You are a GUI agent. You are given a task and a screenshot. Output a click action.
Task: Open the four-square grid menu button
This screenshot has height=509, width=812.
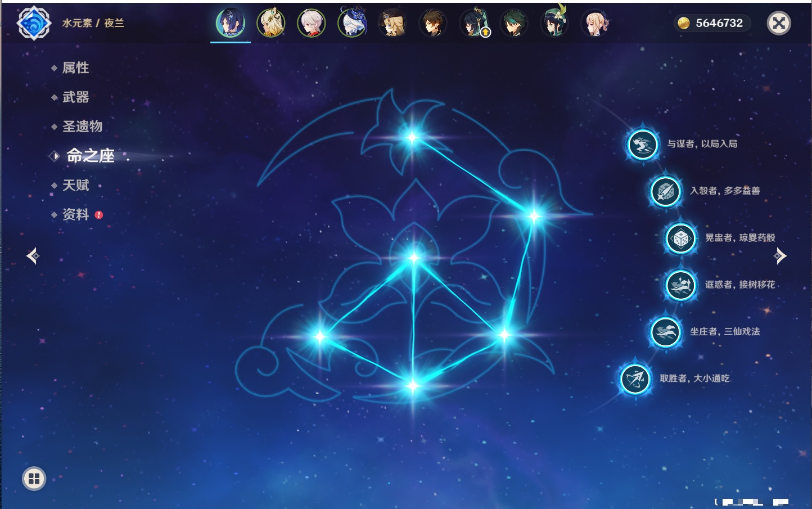click(x=34, y=479)
